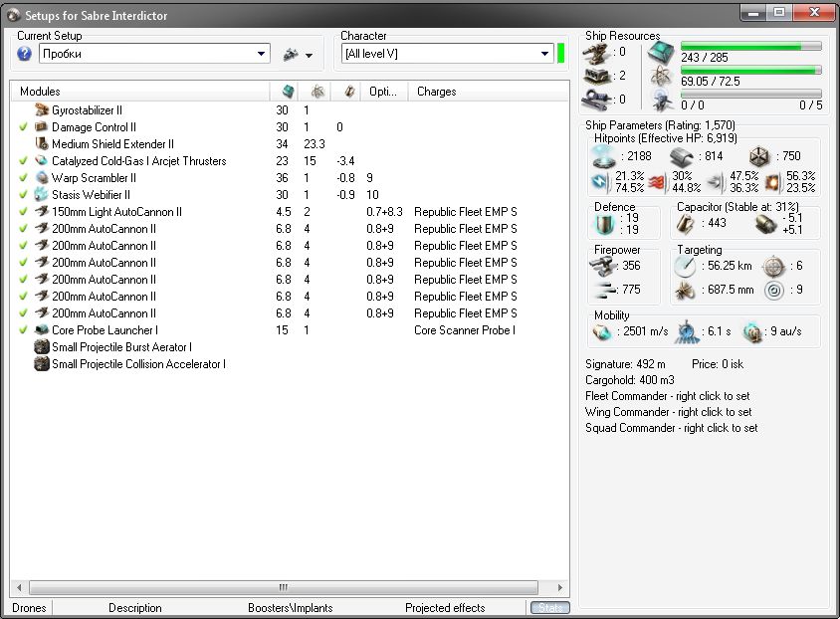Open the Projected effects tab
840x619 pixels.
pos(445,608)
